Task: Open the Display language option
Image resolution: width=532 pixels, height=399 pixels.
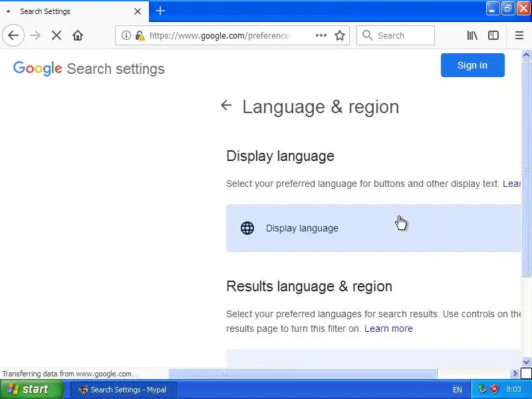Action: pos(374,228)
